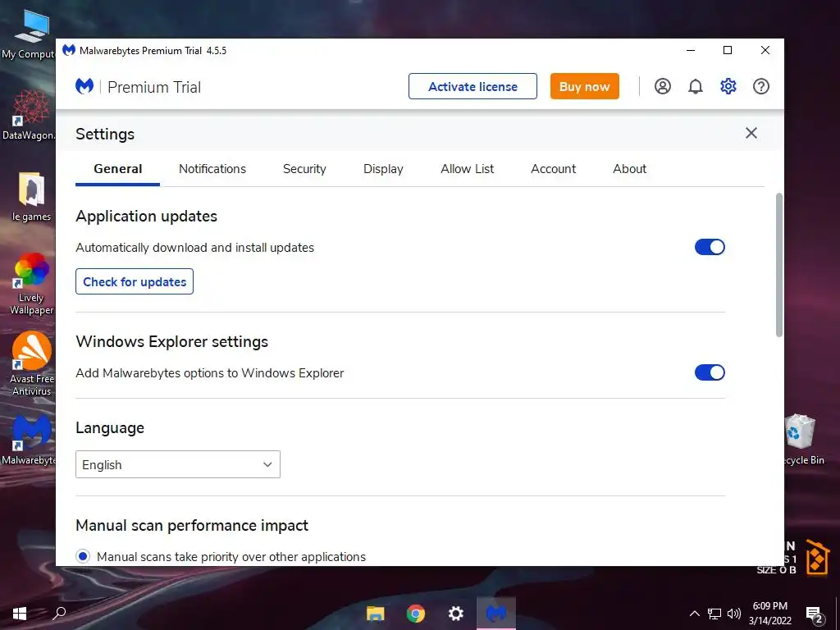Open the network status tray icon
This screenshot has height=630, width=840.
[714, 614]
